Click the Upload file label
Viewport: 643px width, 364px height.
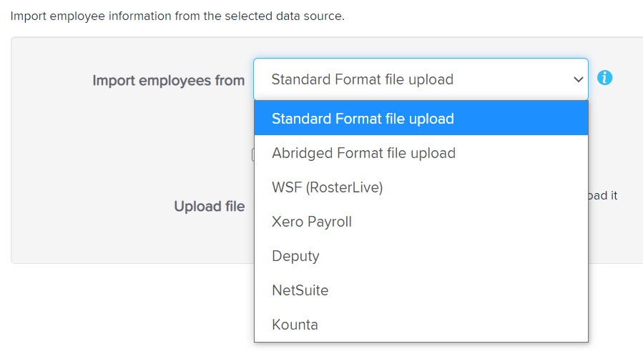pos(209,206)
